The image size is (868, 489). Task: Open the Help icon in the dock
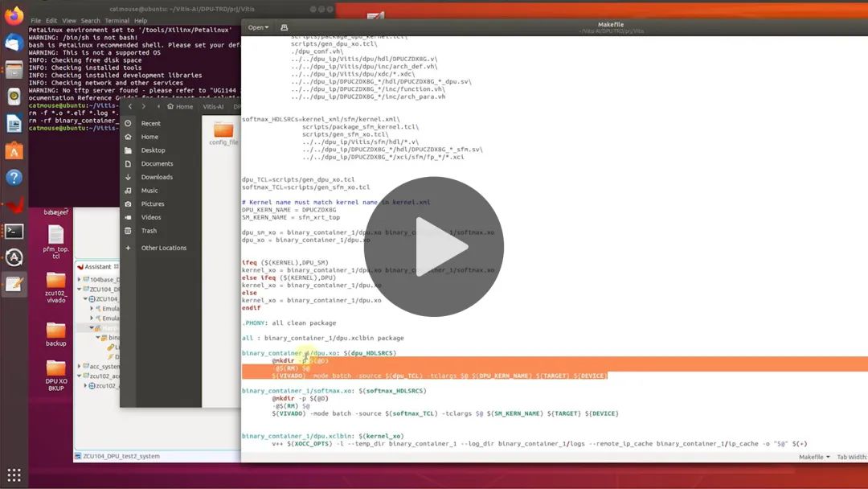point(14,177)
